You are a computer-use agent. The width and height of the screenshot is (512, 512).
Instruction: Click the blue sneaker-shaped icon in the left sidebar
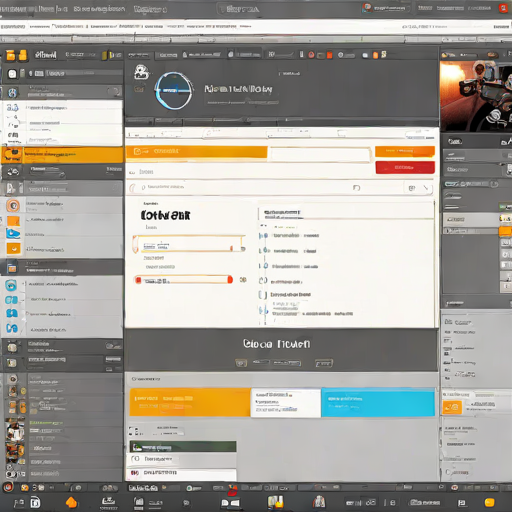click(x=13, y=233)
